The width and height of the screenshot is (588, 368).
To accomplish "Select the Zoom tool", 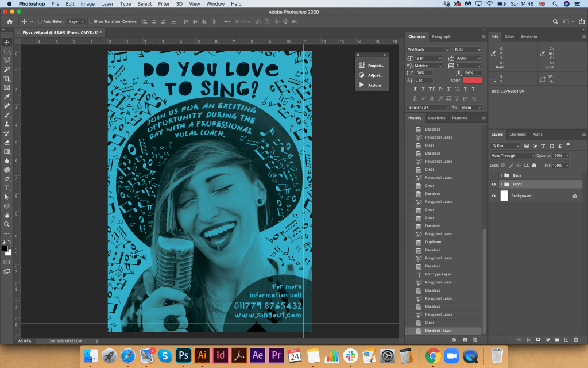I will click(x=7, y=224).
